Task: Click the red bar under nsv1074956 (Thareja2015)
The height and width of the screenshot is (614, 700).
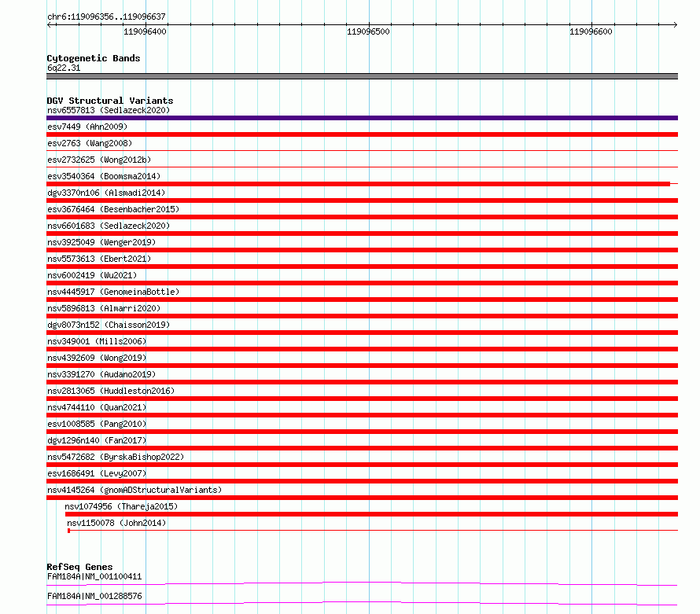Action: [371, 514]
